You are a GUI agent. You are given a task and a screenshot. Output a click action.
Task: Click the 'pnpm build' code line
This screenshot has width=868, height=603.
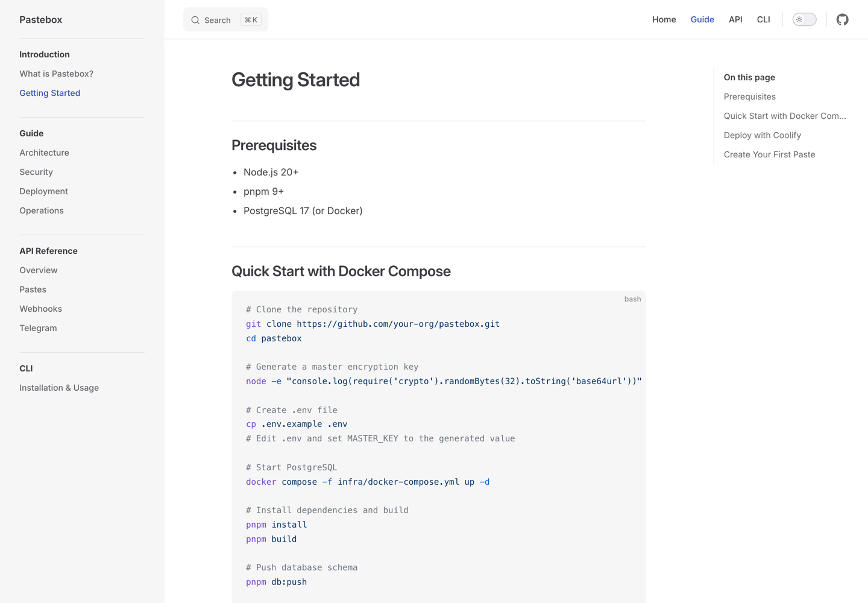click(271, 539)
